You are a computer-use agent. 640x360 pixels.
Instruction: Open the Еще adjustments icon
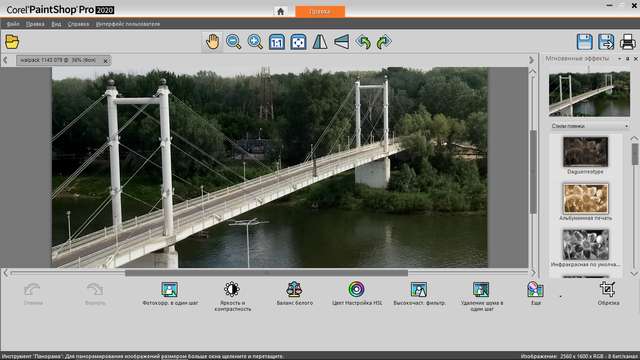click(535, 293)
